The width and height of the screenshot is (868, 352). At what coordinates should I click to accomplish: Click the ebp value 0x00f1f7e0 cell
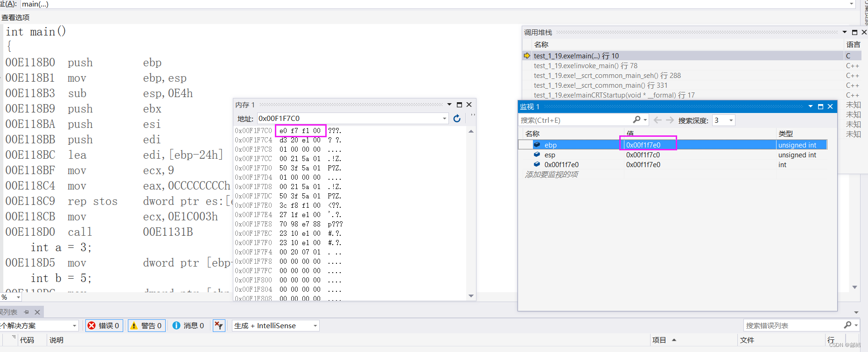(x=643, y=145)
